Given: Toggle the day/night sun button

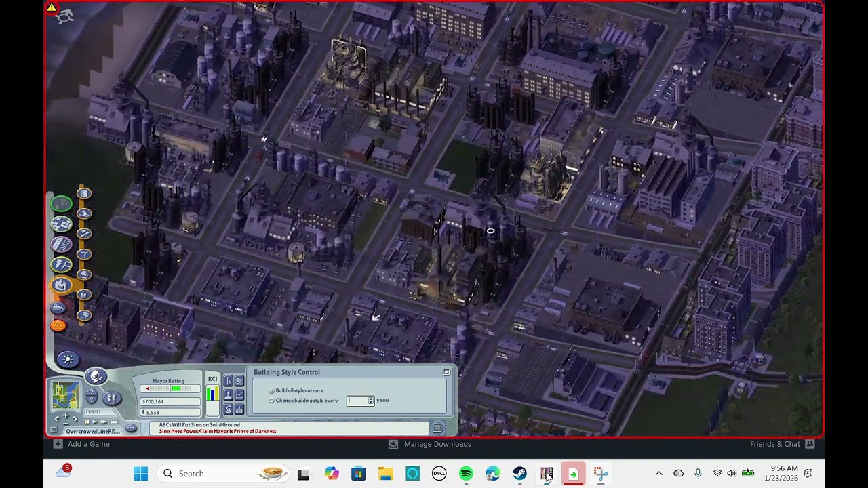Looking at the screenshot, I should 67,359.
